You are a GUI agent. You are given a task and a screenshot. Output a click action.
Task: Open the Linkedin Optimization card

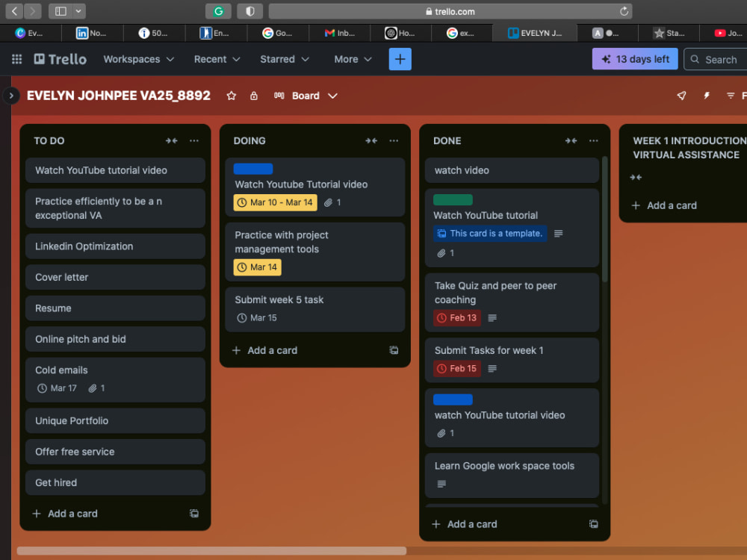coord(115,246)
